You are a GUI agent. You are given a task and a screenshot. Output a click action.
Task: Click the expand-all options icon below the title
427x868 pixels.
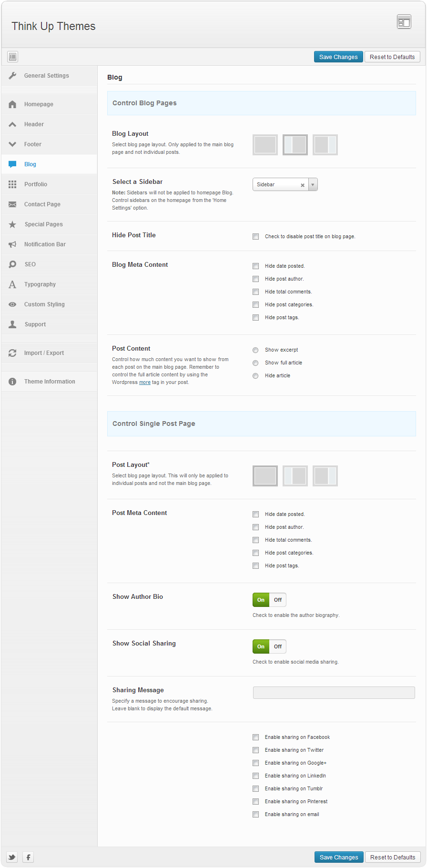13,57
